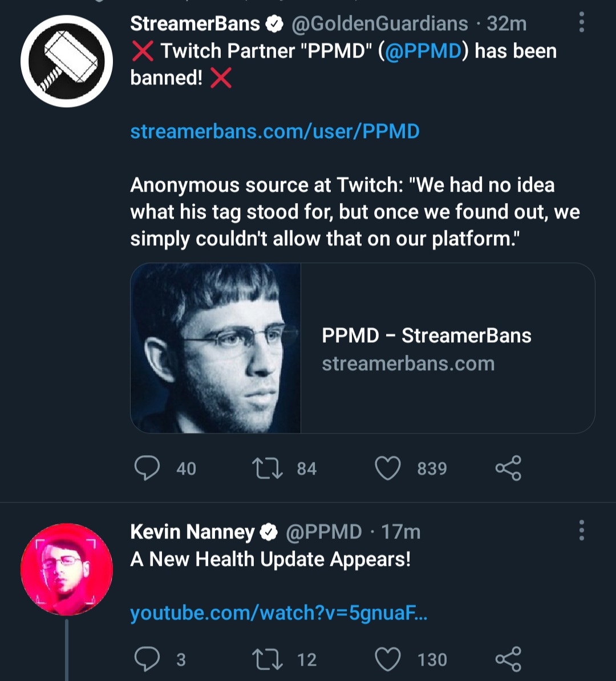Retweet the StreamerBans PPMD tweet

(267, 468)
